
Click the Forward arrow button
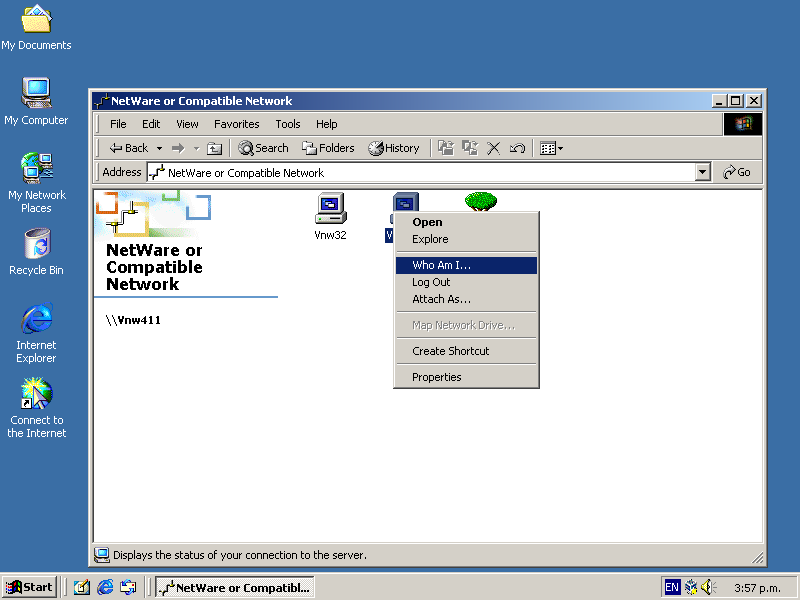178,148
